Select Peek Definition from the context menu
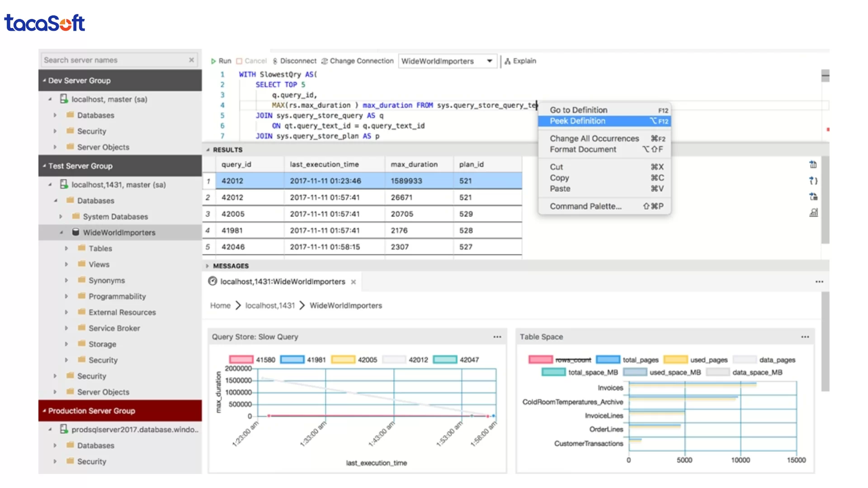This screenshot has height=488, width=868. [x=577, y=121]
